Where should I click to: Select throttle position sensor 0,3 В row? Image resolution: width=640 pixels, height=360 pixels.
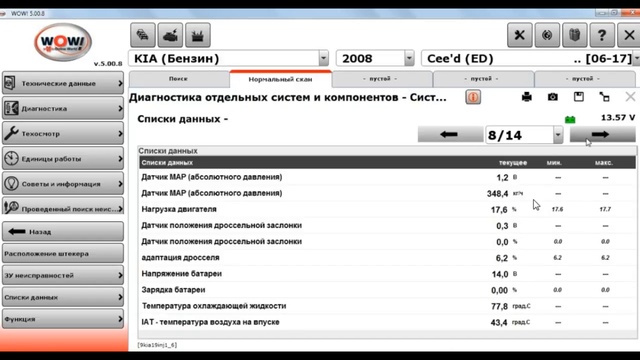pos(387,225)
